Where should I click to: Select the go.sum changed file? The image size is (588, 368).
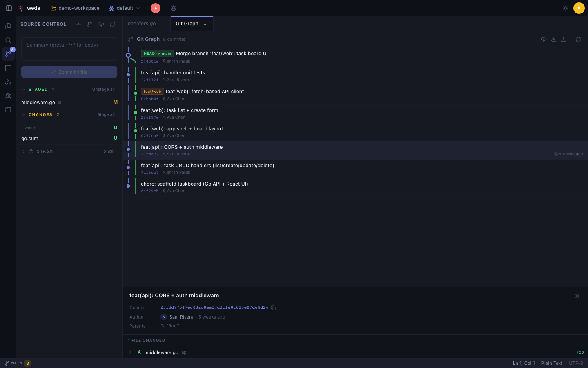pyautogui.click(x=69, y=138)
